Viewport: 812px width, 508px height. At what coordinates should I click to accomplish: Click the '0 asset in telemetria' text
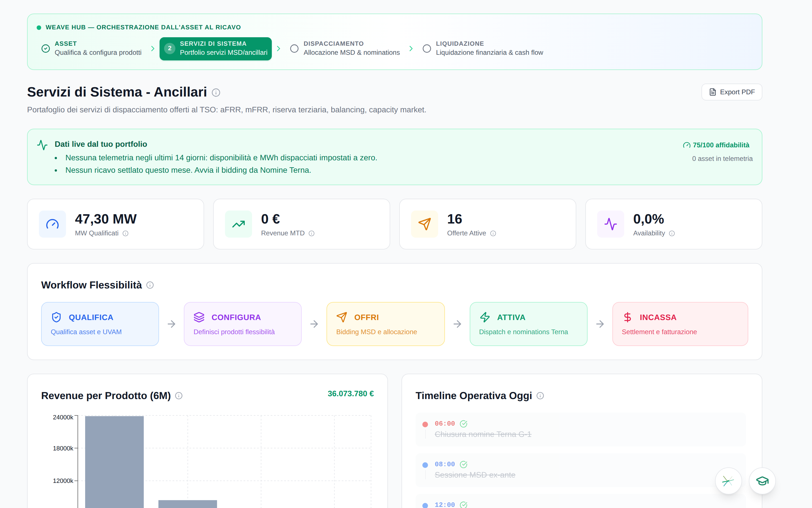coord(722,159)
